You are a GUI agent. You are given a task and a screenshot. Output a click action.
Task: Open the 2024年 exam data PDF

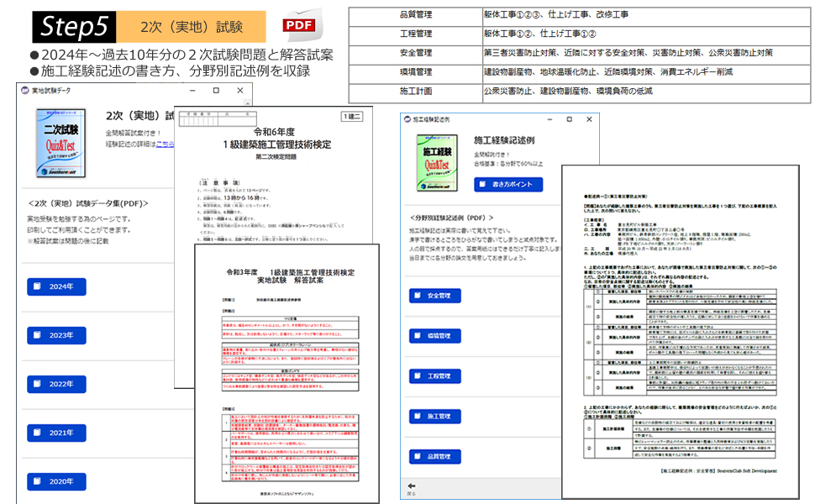click(x=56, y=286)
